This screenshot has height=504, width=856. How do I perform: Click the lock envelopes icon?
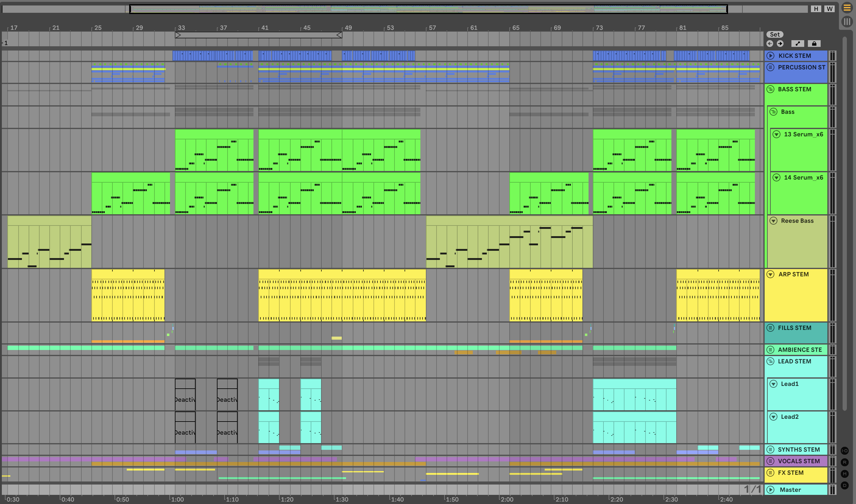point(814,44)
